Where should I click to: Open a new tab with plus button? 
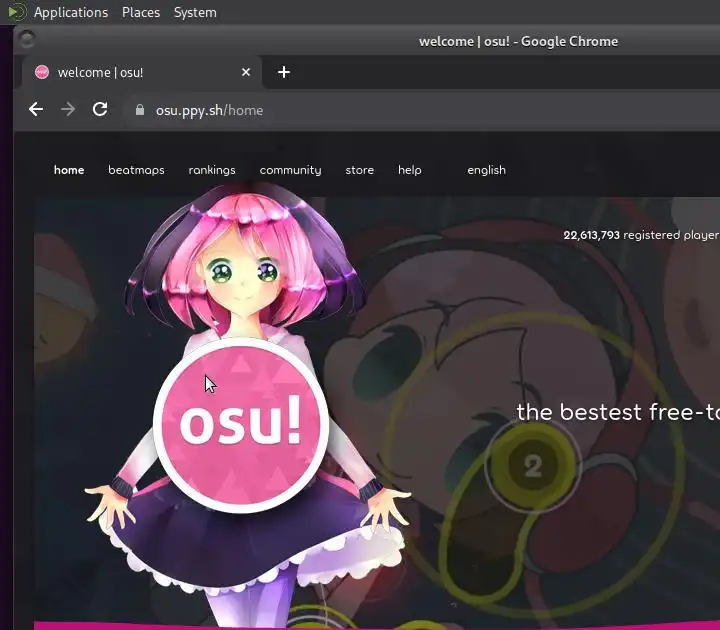coord(284,72)
